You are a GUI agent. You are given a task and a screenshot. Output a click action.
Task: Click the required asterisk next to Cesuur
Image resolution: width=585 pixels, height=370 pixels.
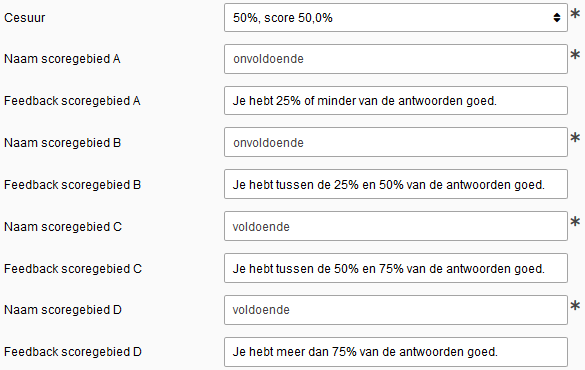point(575,14)
